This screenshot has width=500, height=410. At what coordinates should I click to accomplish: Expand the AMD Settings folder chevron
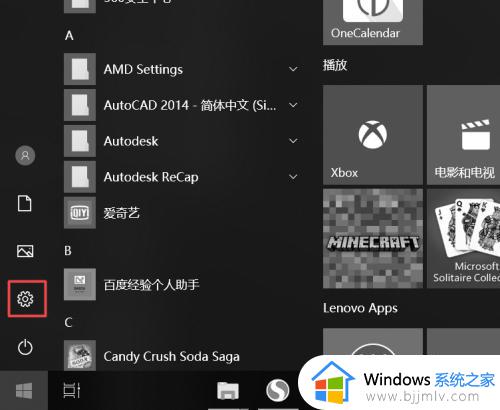pyautogui.click(x=293, y=69)
